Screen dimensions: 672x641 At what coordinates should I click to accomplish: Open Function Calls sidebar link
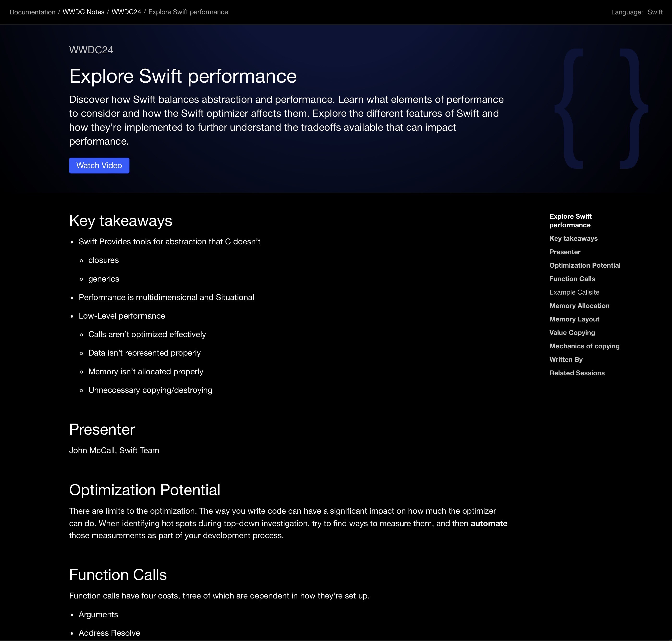(x=572, y=279)
